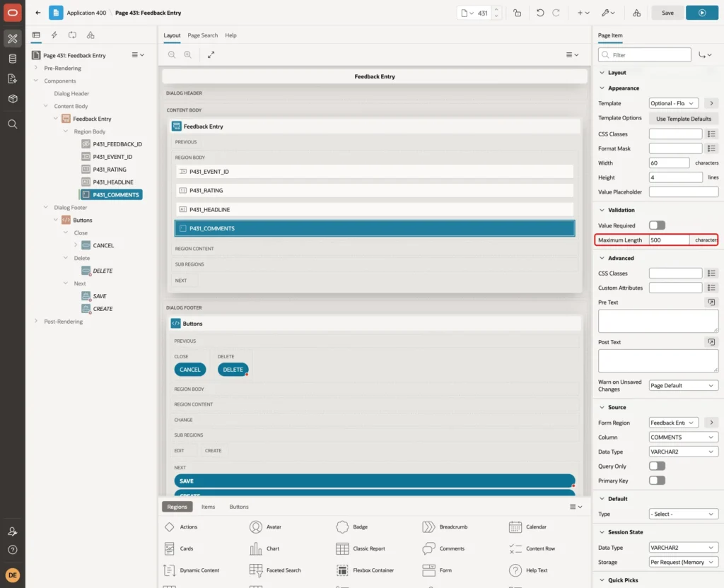Open the create plus menu in toolbar

pyautogui.click(x=583, y=13)
